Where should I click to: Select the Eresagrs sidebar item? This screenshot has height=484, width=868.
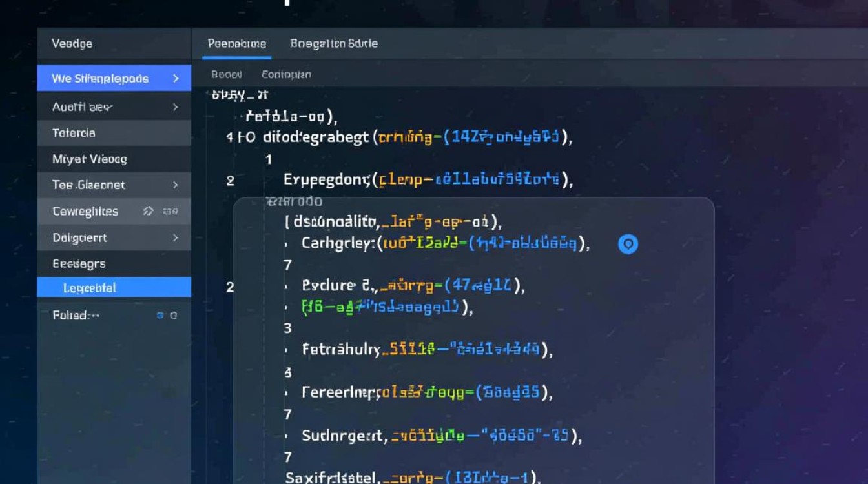78,264
